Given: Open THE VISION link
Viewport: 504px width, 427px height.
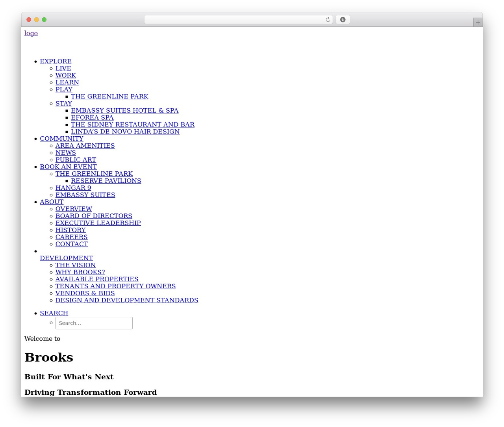Looking at the screenshot, I should pyautogui.click(x=75, y=265).
